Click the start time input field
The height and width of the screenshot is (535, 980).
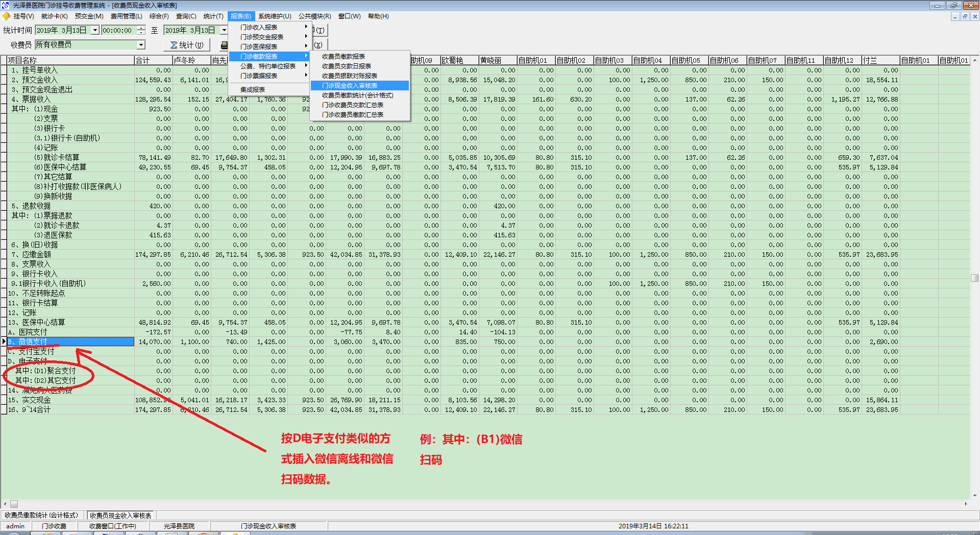(118, 30)
